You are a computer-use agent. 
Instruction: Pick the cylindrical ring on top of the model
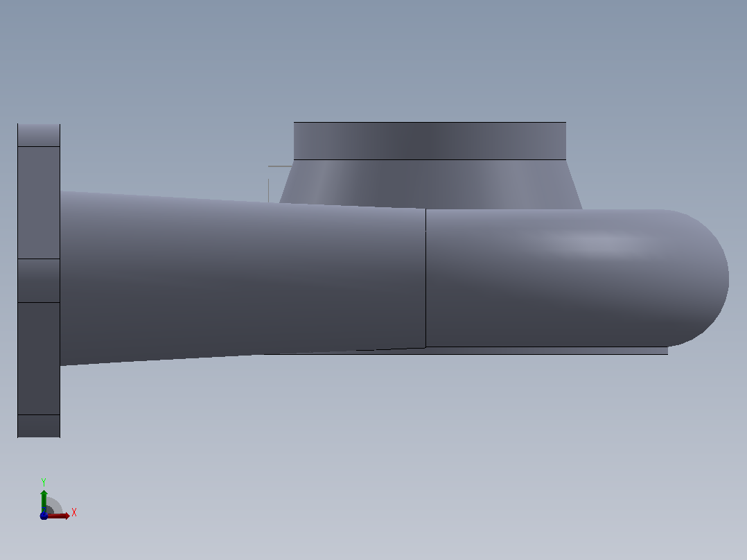tap(430, 141)
